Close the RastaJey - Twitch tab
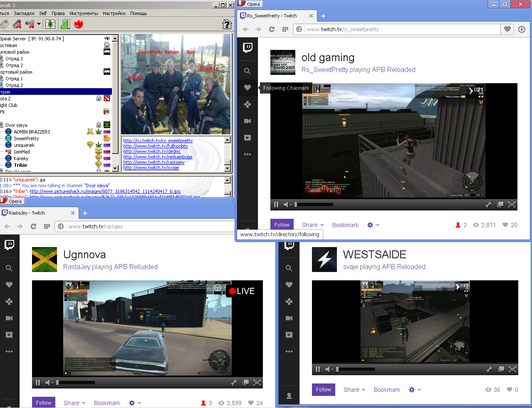Image resolution: width=532 pixels, height=408 pixels. tap(73, 213)
